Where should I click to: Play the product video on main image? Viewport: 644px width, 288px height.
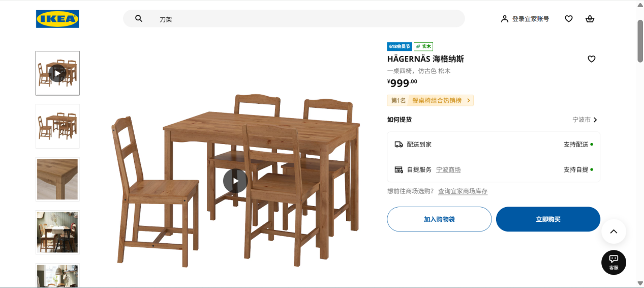pos(235,181)
